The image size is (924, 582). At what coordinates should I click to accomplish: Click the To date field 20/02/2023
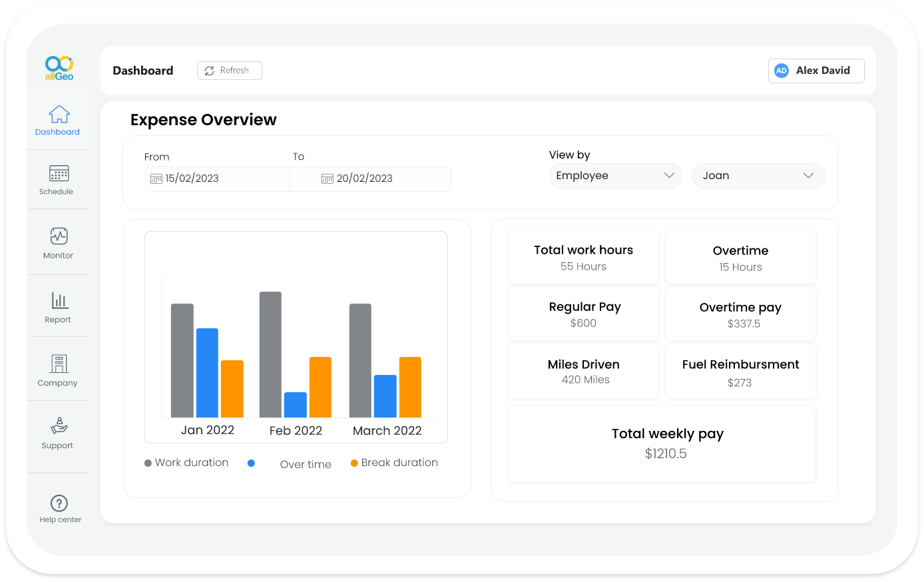pos(371,178)
